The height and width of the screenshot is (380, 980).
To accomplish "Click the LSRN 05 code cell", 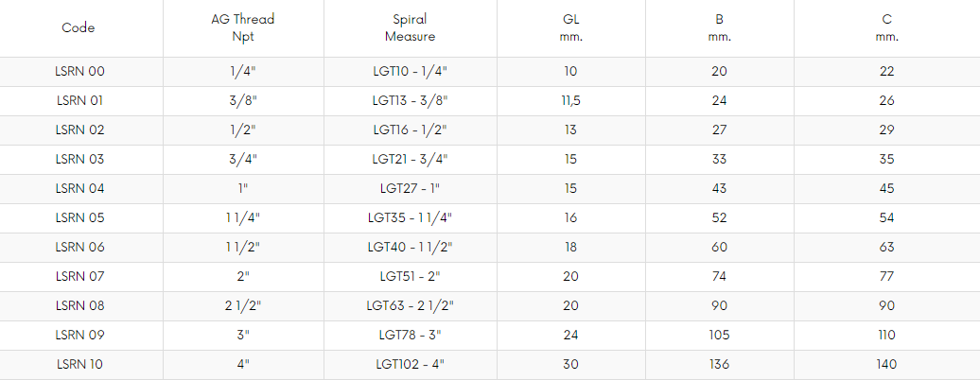I will 79,217.
